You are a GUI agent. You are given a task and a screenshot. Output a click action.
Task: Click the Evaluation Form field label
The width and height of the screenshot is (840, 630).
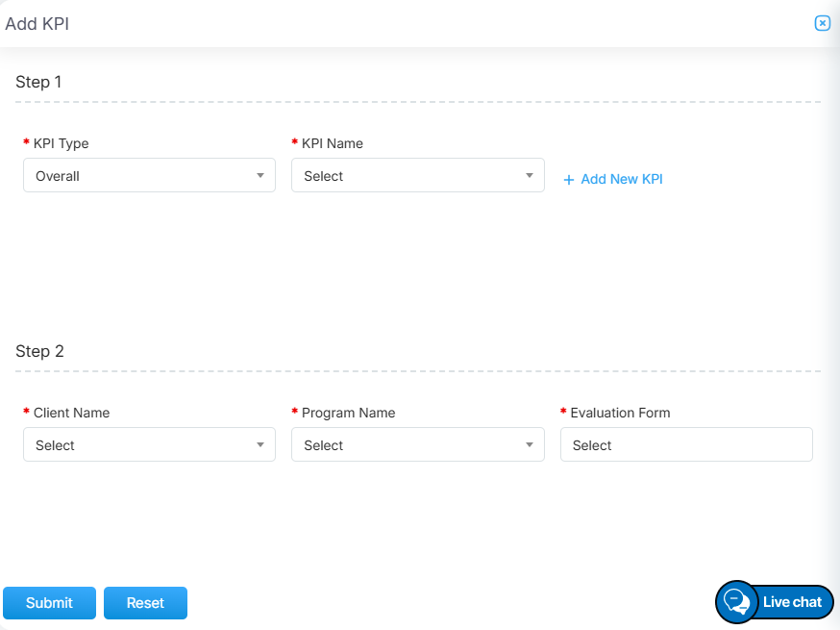pos(620,413)
